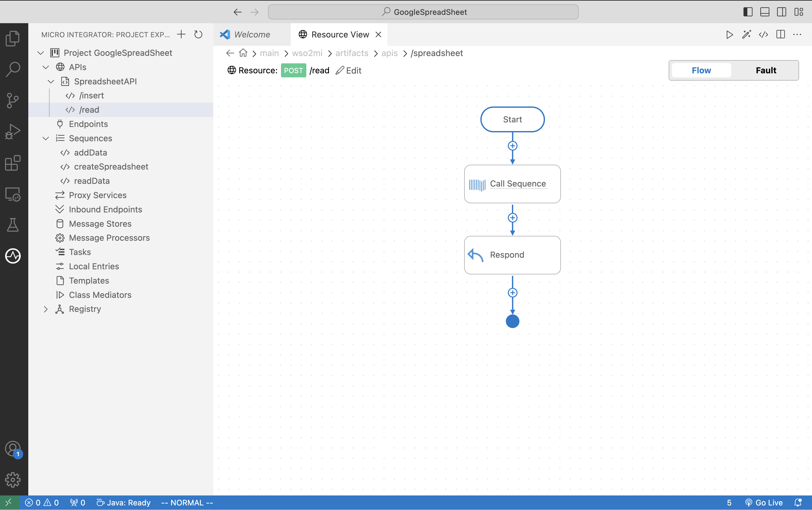Open the Accounts menu icon
This screenshot has width=812, height=510.
click(x=13, y=449)
